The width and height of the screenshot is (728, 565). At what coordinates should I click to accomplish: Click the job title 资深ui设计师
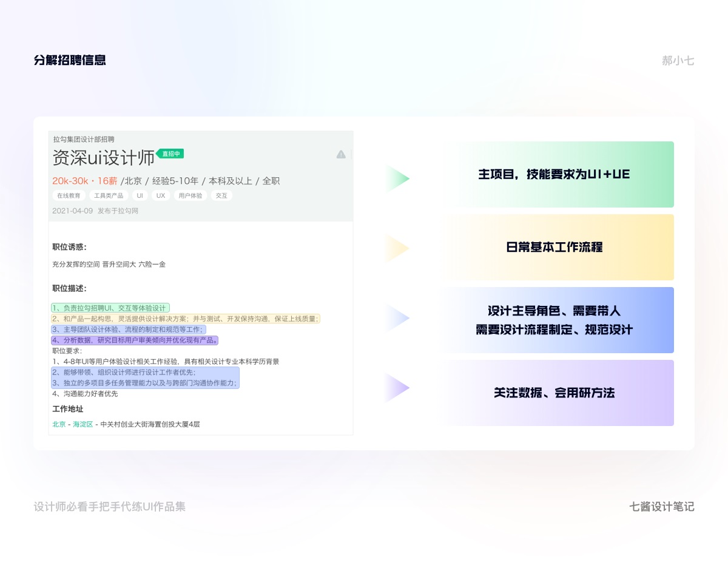pos(104,158)
